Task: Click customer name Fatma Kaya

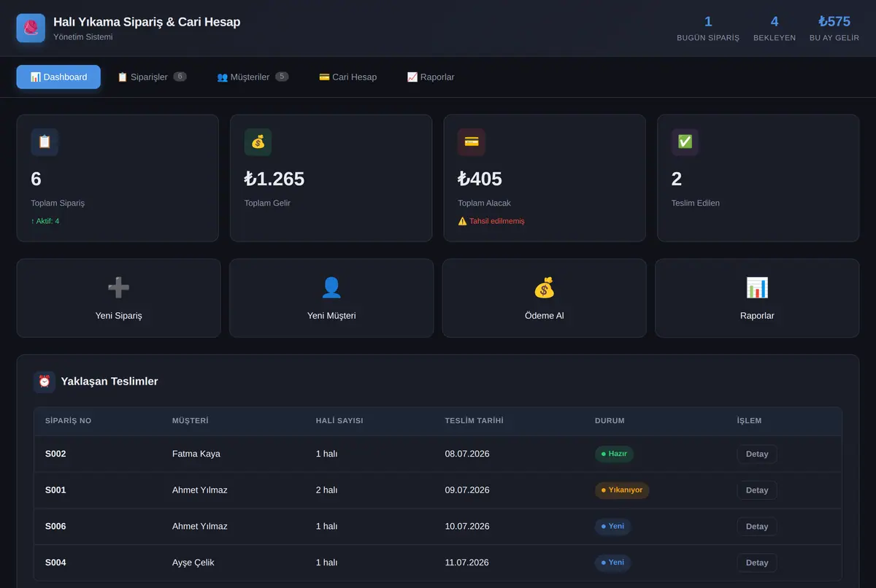Action: 196,454
